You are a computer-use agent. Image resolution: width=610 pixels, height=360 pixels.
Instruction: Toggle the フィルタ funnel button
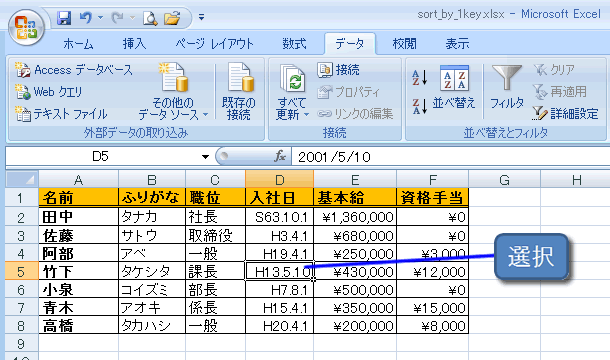[x=507, y=88]
